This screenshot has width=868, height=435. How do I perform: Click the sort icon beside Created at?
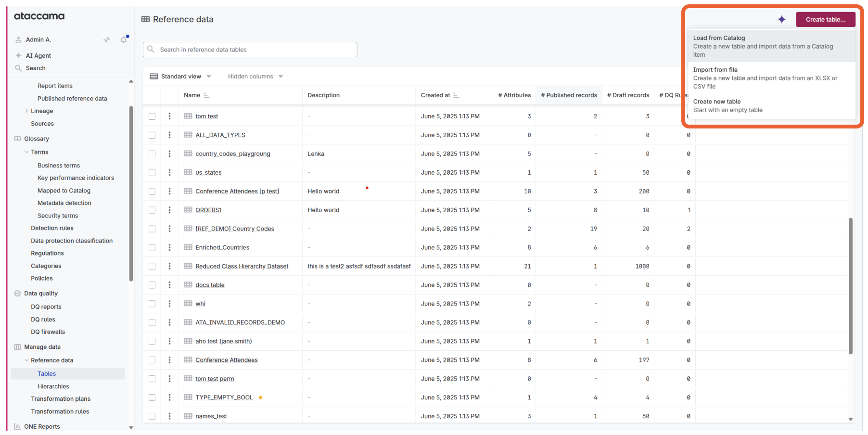tap(456, 95)
